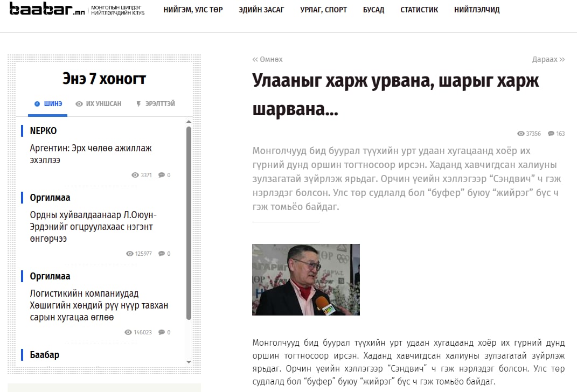The height and width of the screenshot is (392, 577).
Task: Click the comment bubble icon in Логистикийн item
Action: 162,332
